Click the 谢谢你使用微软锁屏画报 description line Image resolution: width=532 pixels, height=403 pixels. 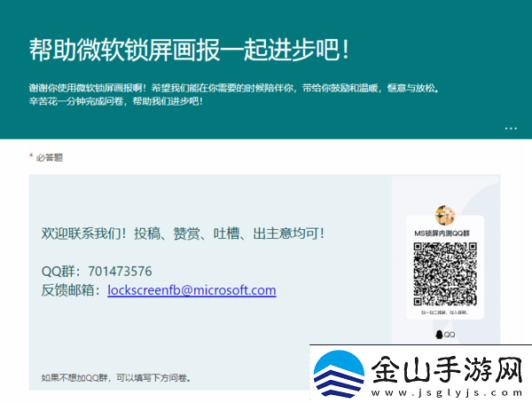[x=234, y=88]
